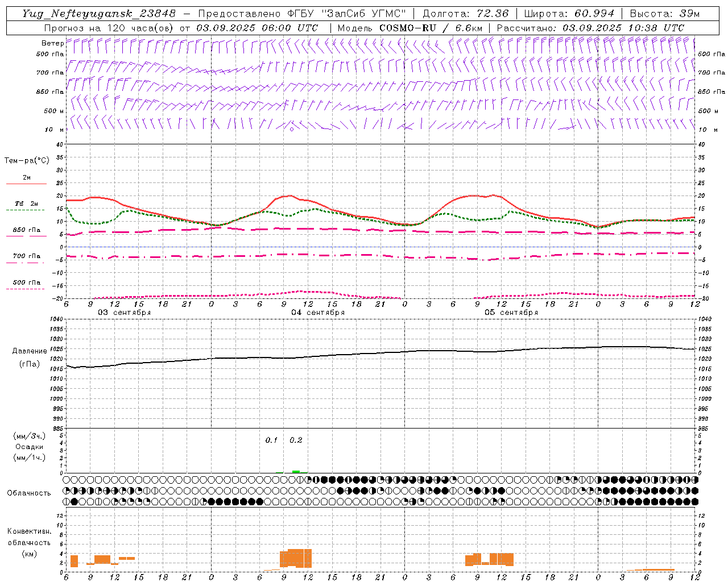Click the 0.1 precipitation amount value
The image size is (728, 582).
pyautogui.click(x=271, y=440)
